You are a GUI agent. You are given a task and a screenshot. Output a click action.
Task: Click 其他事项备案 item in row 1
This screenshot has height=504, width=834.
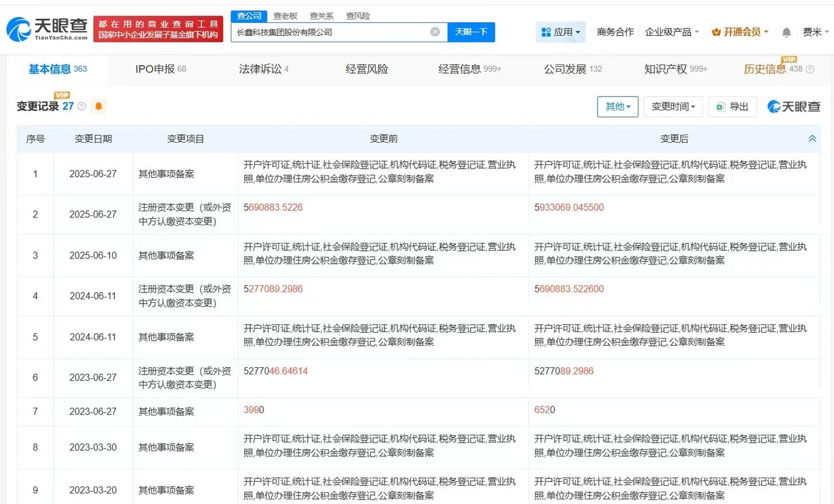166,174
